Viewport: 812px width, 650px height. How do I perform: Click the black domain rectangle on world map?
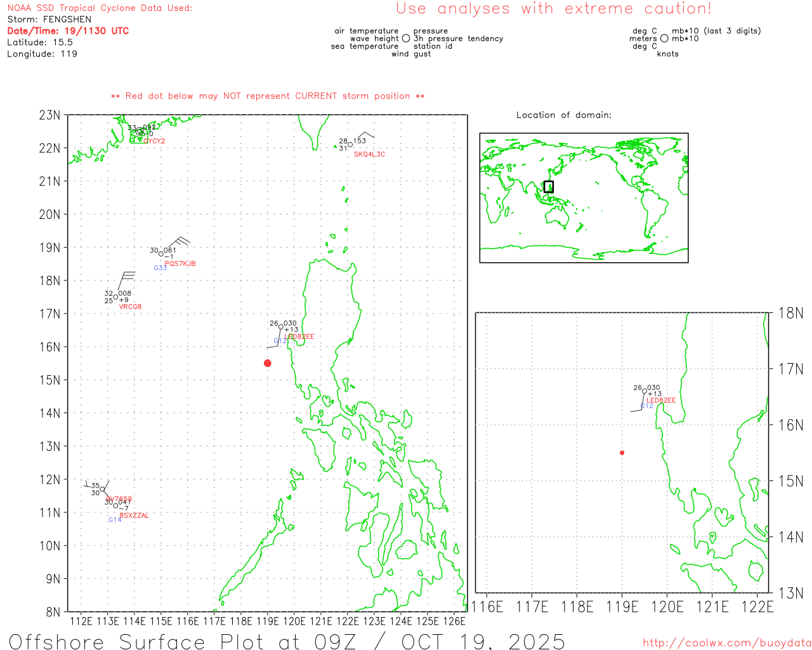click(549, 187)
